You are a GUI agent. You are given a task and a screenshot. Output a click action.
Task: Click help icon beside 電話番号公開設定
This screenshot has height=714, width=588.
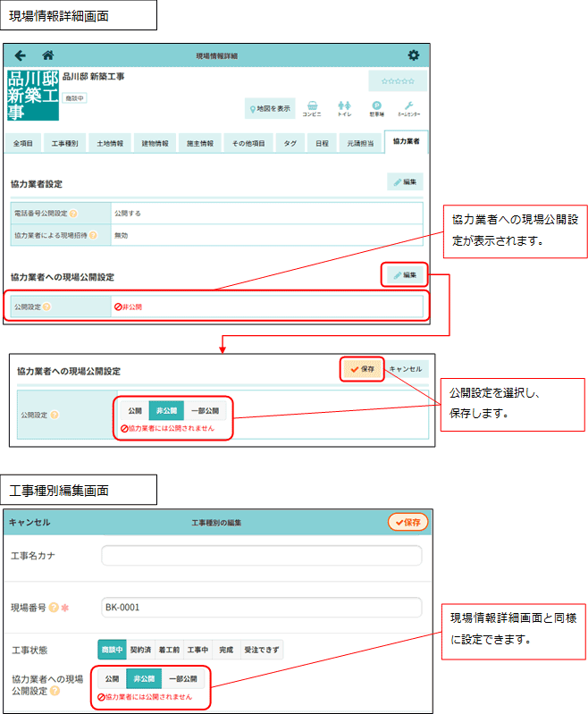point(72,214)
